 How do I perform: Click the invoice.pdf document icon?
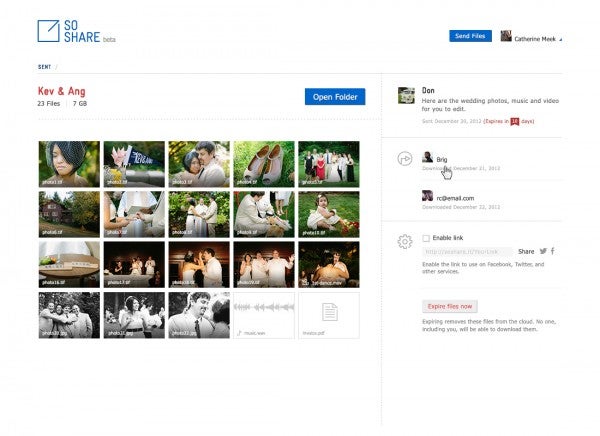329,314
